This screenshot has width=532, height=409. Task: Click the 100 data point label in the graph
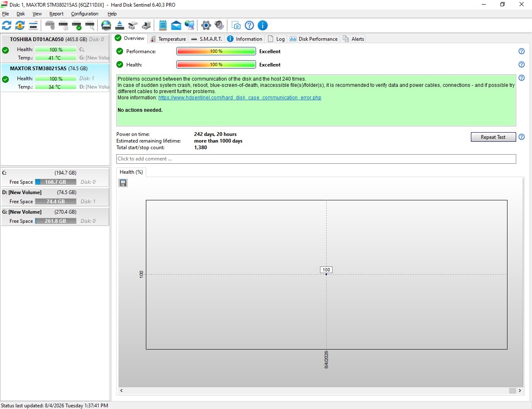[326, 270]
